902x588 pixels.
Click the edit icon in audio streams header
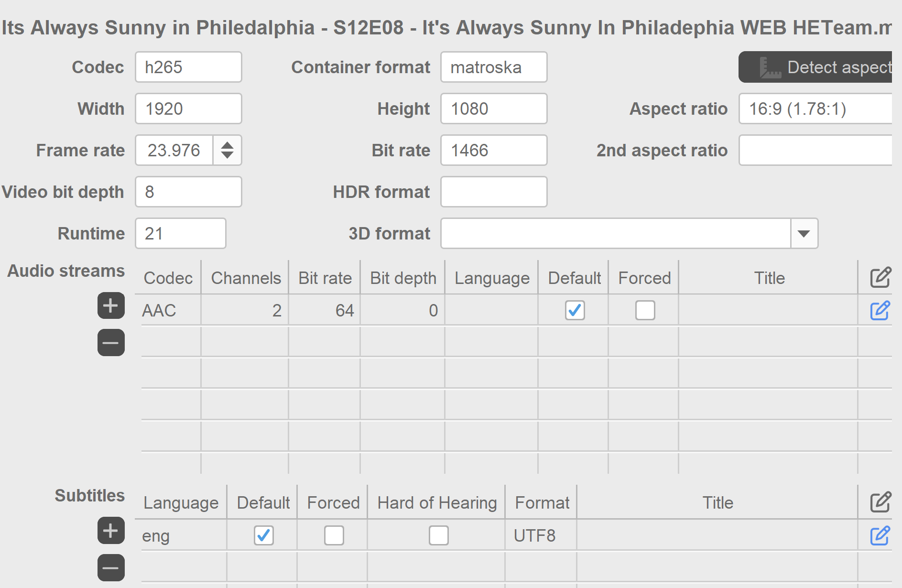coord(880,277)
